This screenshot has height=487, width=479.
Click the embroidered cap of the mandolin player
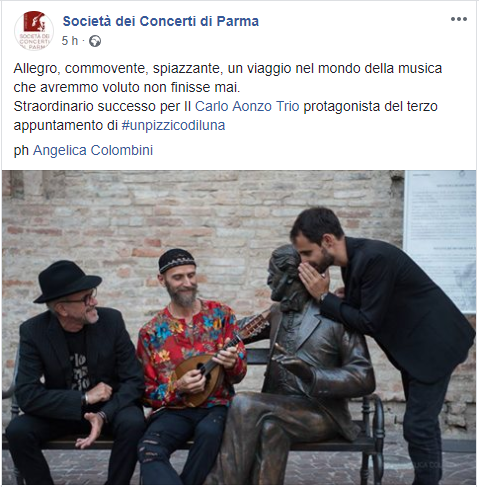pyautogui.click(x=177, y=259)
